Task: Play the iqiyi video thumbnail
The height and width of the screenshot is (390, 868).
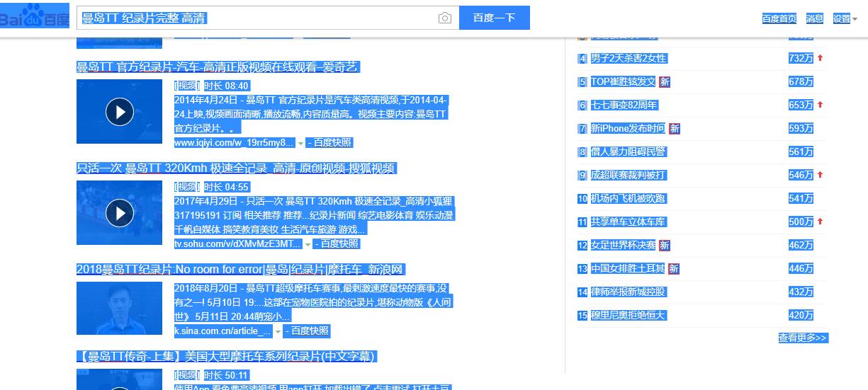Action: [120, 111]
